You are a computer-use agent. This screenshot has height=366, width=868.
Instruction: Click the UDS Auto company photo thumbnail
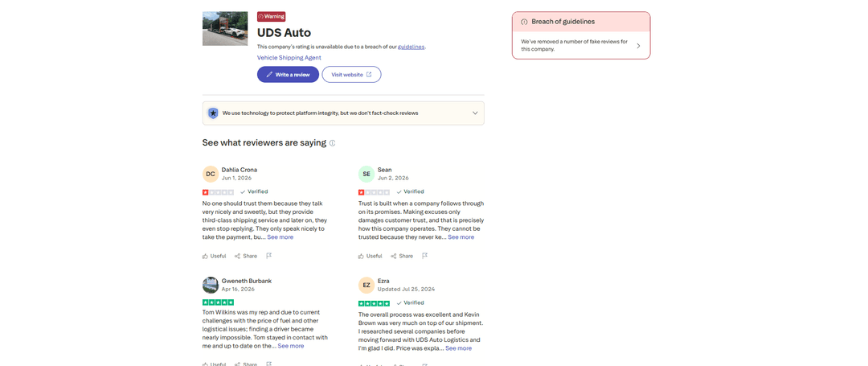(x=225, y=28)
